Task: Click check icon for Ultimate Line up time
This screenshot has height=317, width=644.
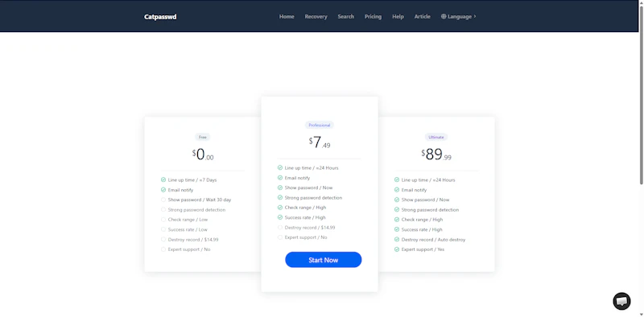Action: [397, 180]
